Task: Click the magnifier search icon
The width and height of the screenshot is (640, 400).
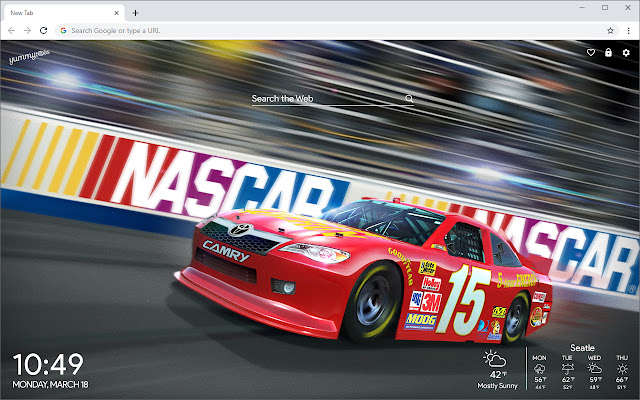Action: pyautogui.click(x=409, y=99)
